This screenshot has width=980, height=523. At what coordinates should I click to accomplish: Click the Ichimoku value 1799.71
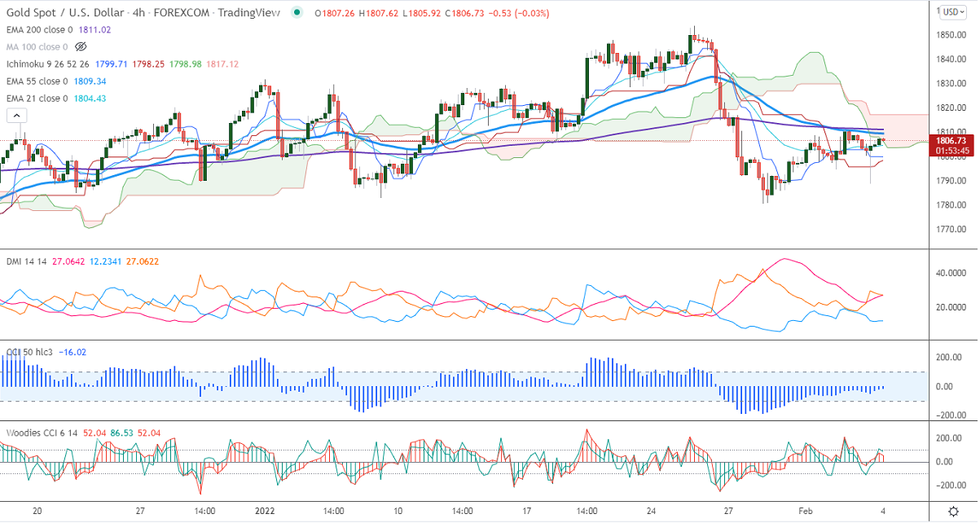(x=110, y=64)
